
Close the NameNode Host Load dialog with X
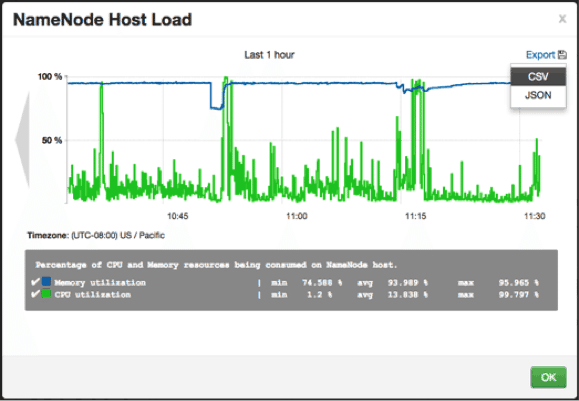click(562, 18)
